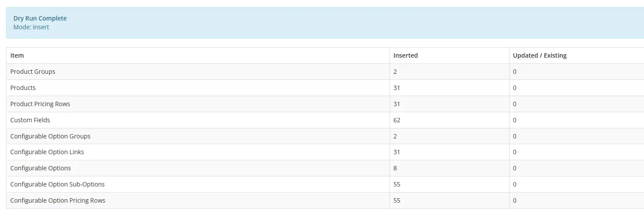Click the Configurable Option Links label
This screenshot has width=644, height=214.
coord(47,152)
